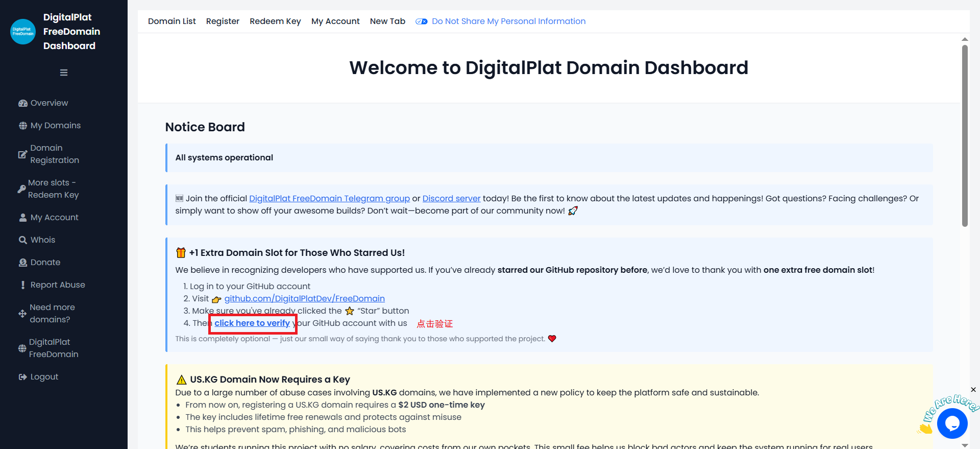Open Overview via its dashboard icon
Screen dimensions: 980x449
click(23, 103)
